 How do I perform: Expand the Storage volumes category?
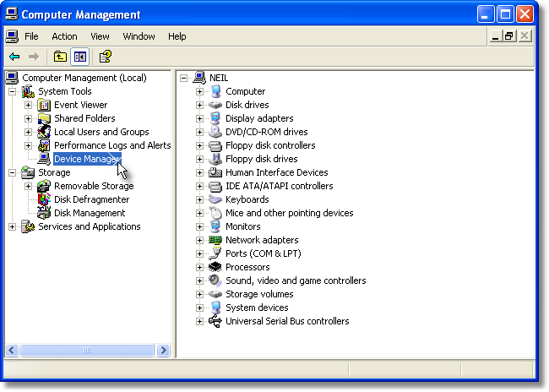[199, 294]
